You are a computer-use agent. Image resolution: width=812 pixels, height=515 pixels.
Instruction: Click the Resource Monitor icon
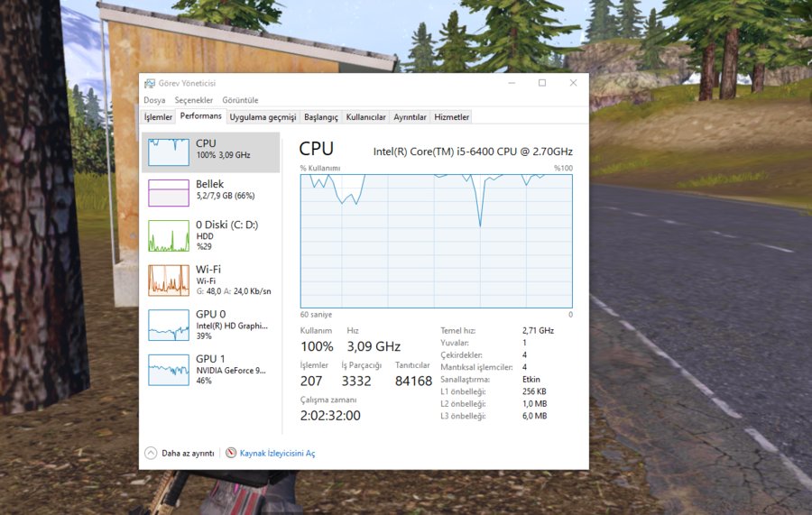(x=231, y=453)
